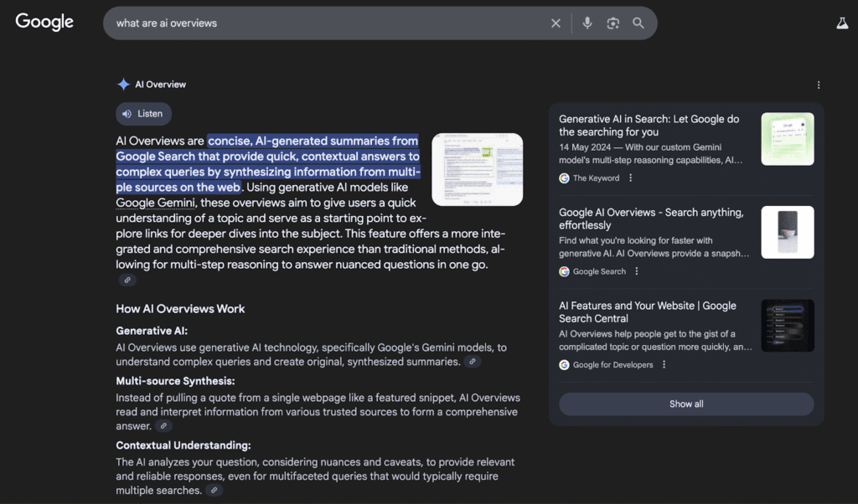
Task: Open 'Google AI Overviews - Search anything' source
Action: [x=651, y=219]
